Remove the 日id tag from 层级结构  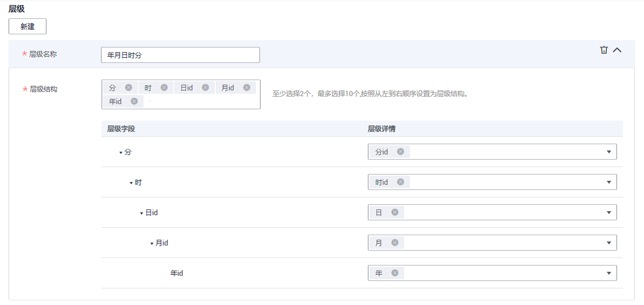205,88
